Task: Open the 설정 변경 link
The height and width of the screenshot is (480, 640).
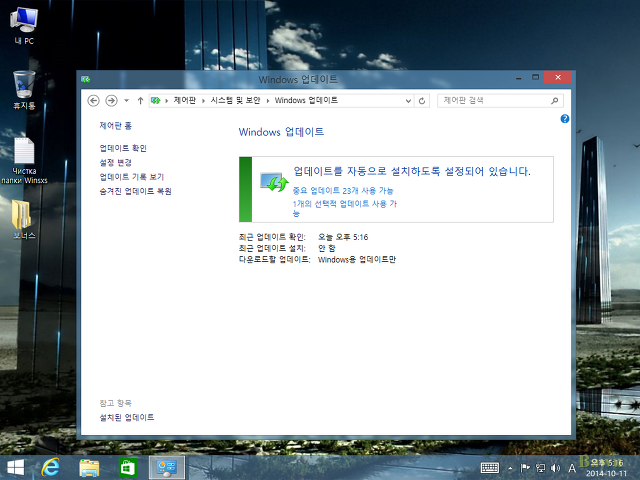Action: click(116, 163)
